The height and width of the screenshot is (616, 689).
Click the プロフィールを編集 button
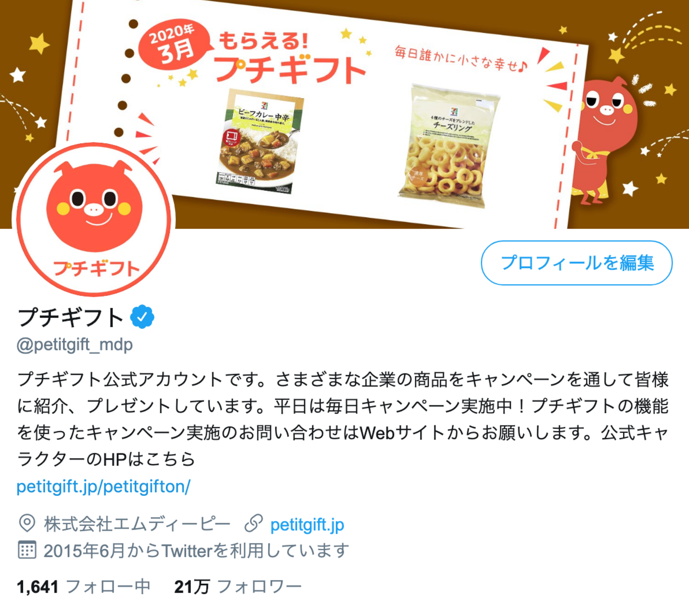click(x=577, y=263)
